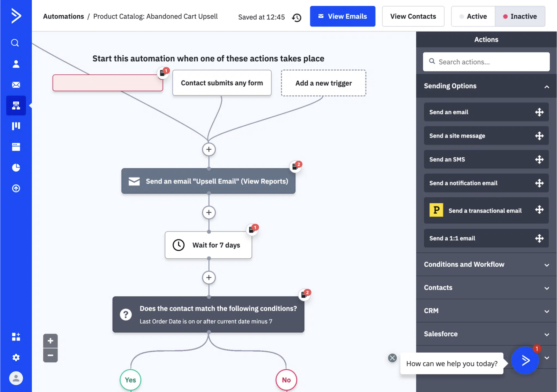Click the zoom in plus control

click(50, 340)
